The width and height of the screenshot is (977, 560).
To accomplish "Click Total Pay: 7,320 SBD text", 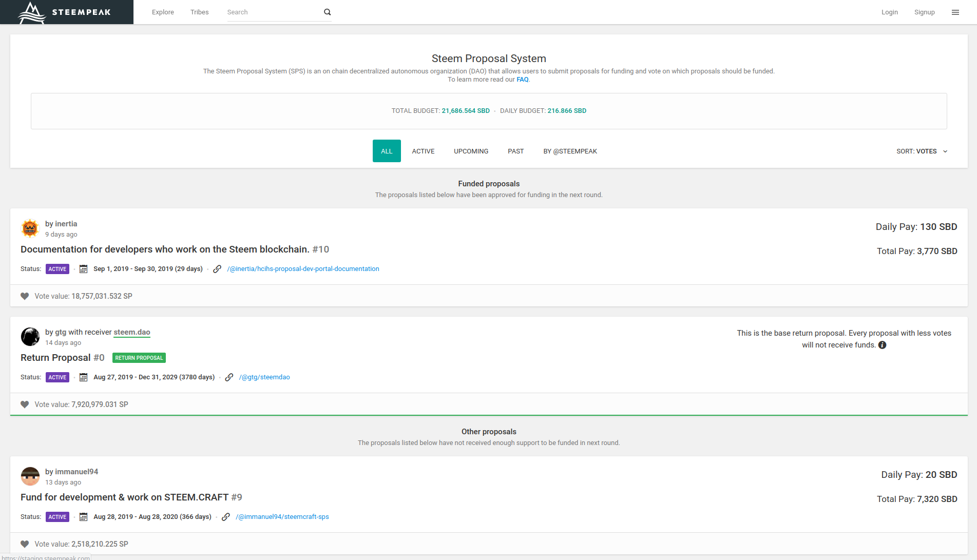I will pos(916,499).
